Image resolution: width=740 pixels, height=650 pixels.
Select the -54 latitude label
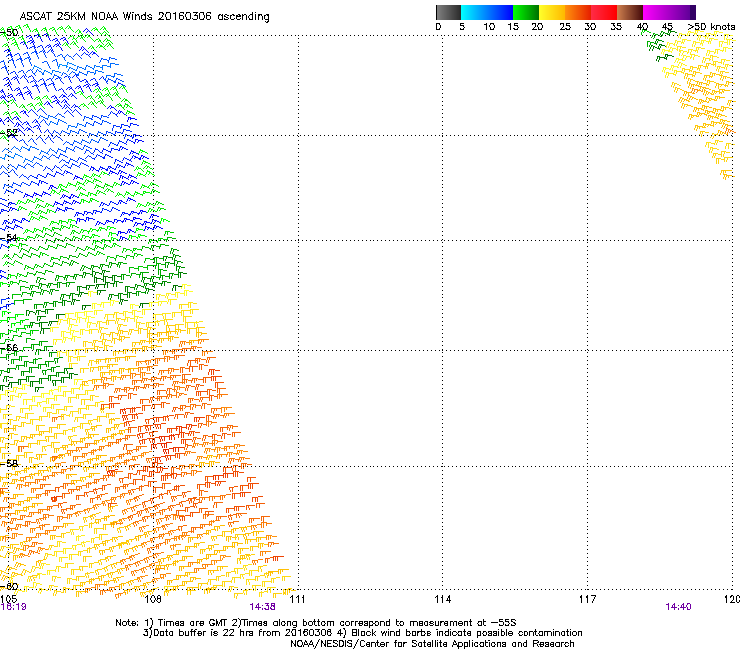(9, 238)
